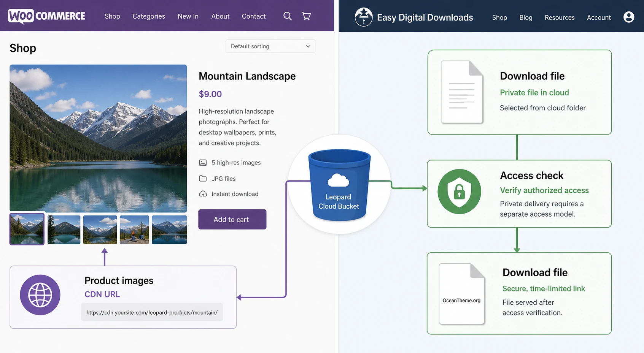Open the Categories menu item

149,16
